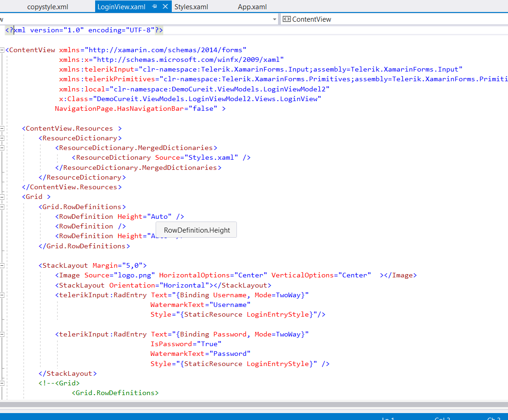Click the Ln 1 status bar indicator
The width and height of the screenshot is (508, 420).
pyautogui.click(x=388, y=418)
